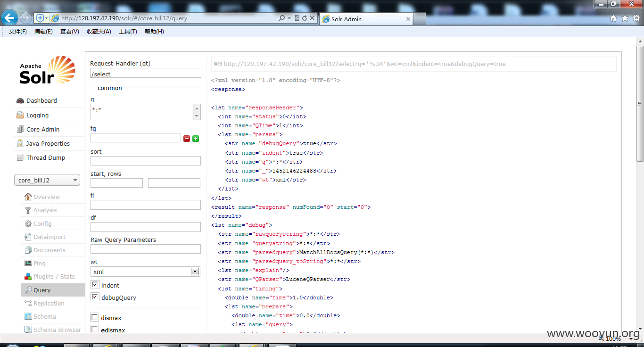Open the Replication page
Viewport: 644px width, 347px height.
(45, 303)
